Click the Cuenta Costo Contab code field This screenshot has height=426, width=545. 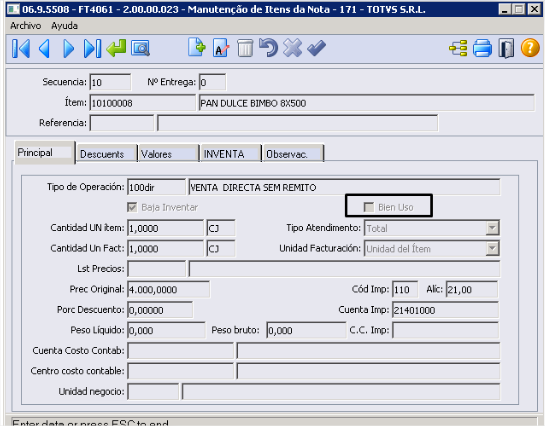tap(180, 351)
